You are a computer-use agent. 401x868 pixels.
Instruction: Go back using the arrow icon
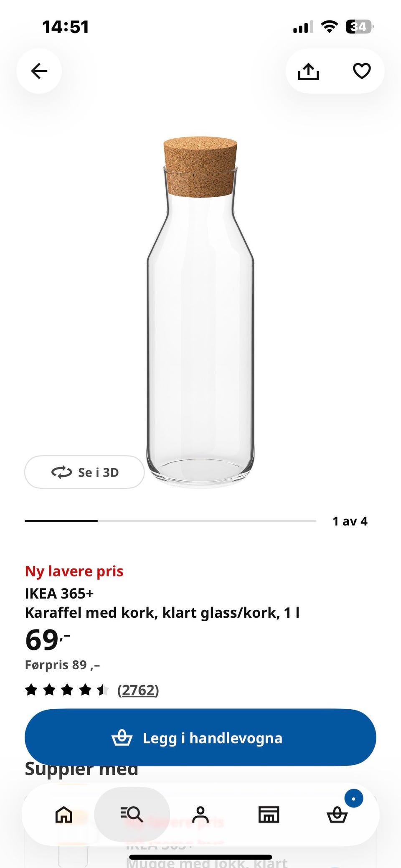coord(39,71)
